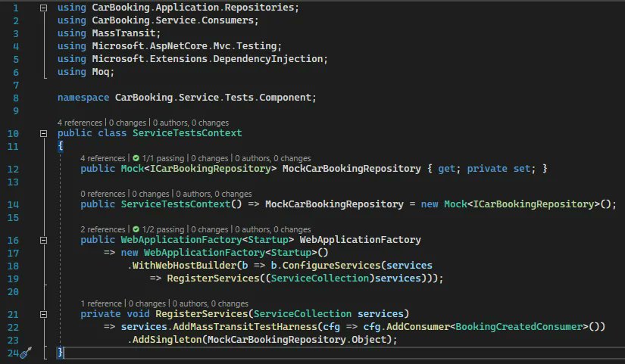
Task: Click 'private set' accessor on line 12
Action: [498, 169]
